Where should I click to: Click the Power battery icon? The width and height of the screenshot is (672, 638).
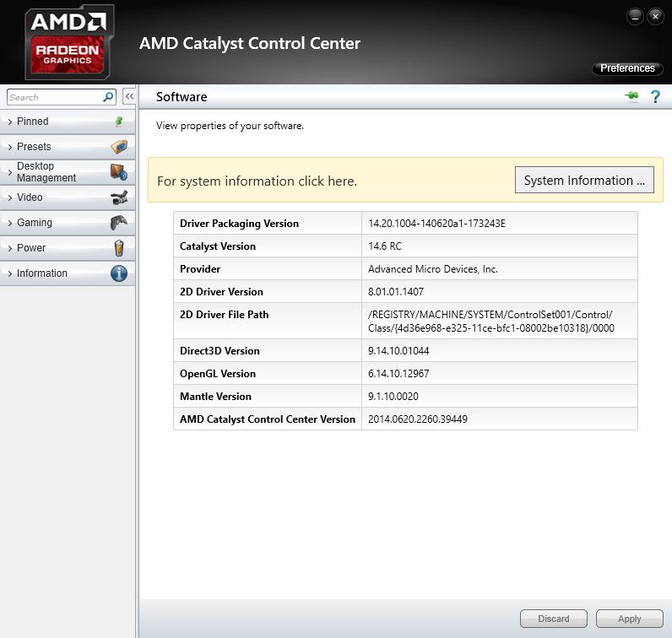119,248
